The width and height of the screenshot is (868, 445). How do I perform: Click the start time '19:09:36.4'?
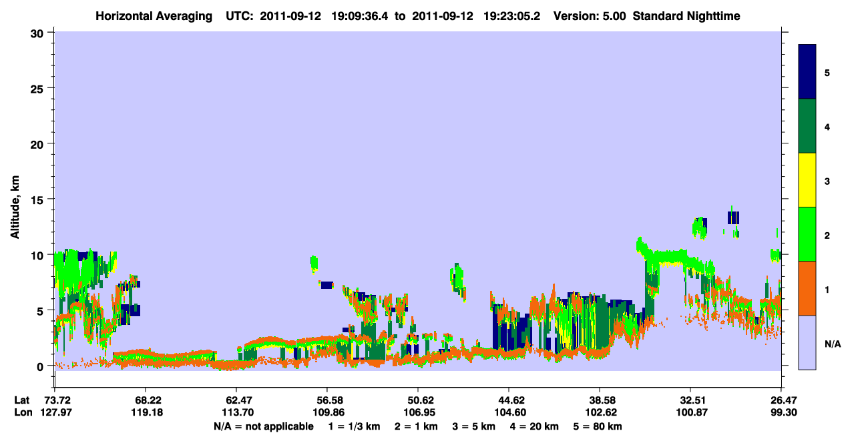(x=360, y=15)
